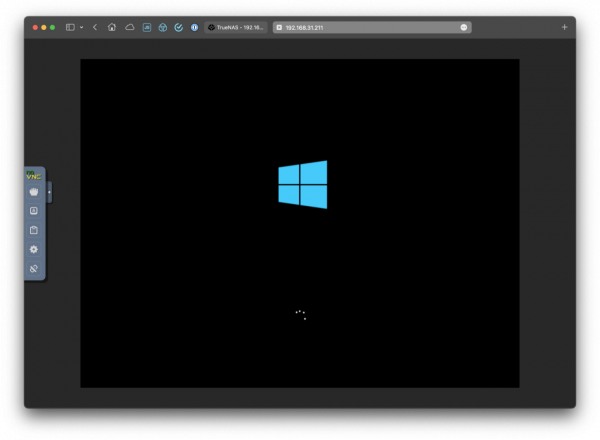Open the sidebar tab group dropdown arrow
The image size is (600, 440).
[82, 27]
